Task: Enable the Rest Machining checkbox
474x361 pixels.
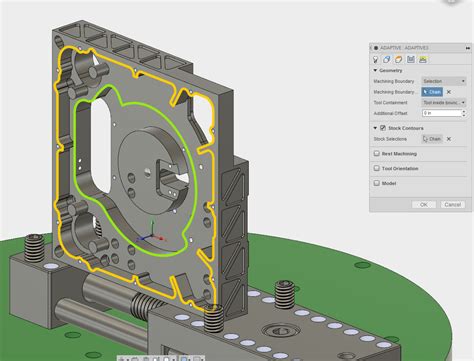Action: [377, 154]
